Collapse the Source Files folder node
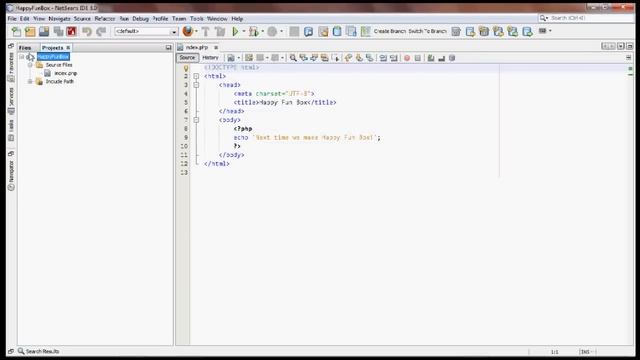640x360 pixels. pyautogui.click(x=30, y=65)
